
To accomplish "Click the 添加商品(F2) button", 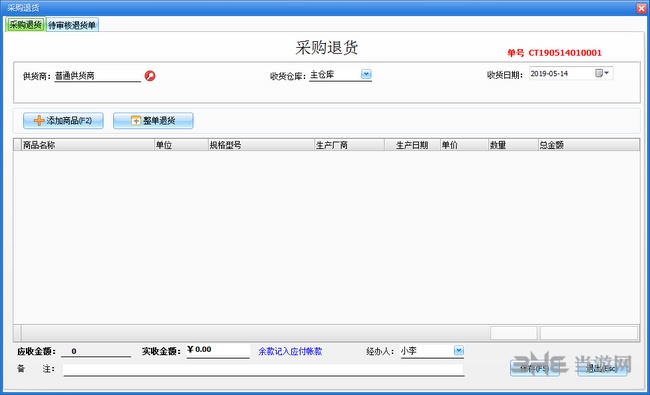I will 63,121.
